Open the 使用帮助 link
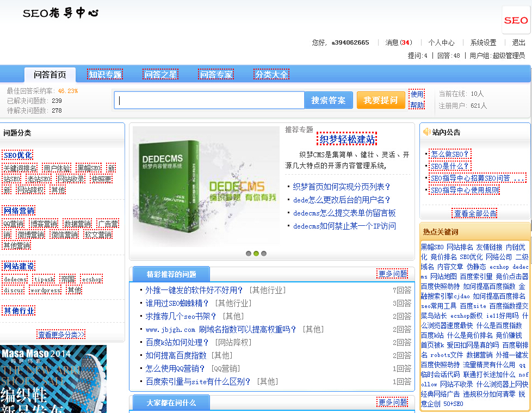The width and height of the screenshot is (532, 413). (x=417, y=100)
